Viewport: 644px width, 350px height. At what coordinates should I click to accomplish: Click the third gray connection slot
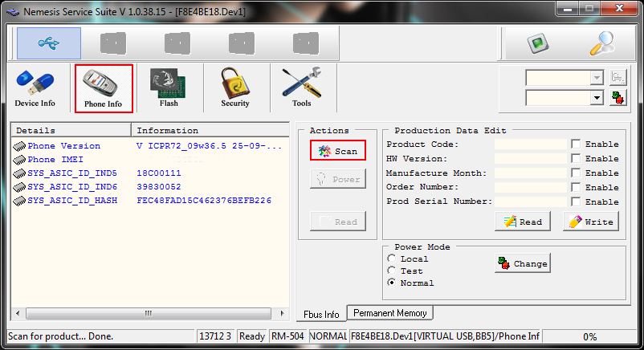[177, 43]
